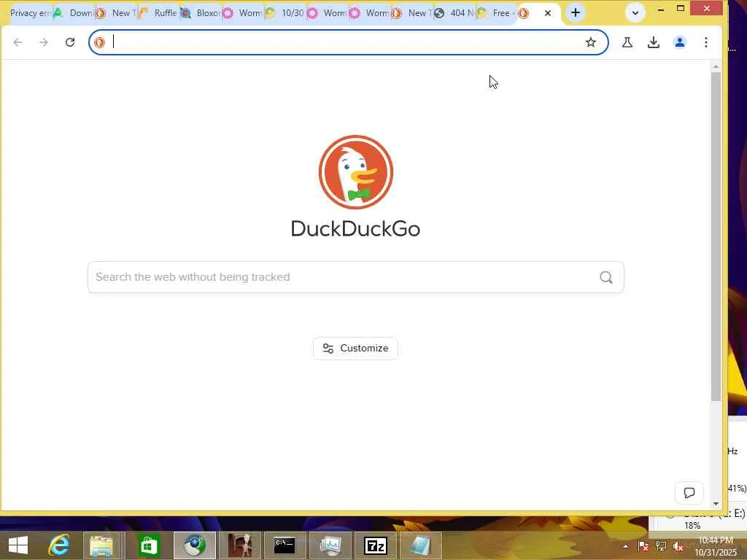Switch to the Down tab
Image resolution: width=747 pixels, height=560 pixels.
click(74, 13)
